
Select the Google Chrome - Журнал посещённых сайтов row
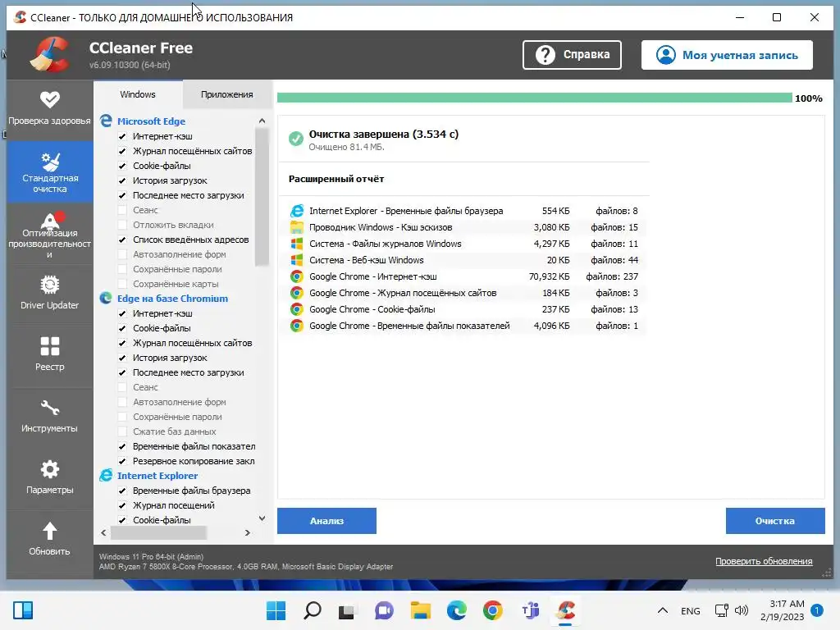pyautogui.click(x=464, y=293)
